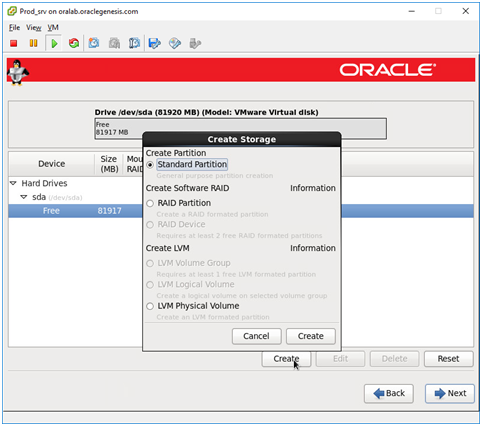482x426 pixels.
Task: Close the Prod_srv console window
Action: pos(466,11)
